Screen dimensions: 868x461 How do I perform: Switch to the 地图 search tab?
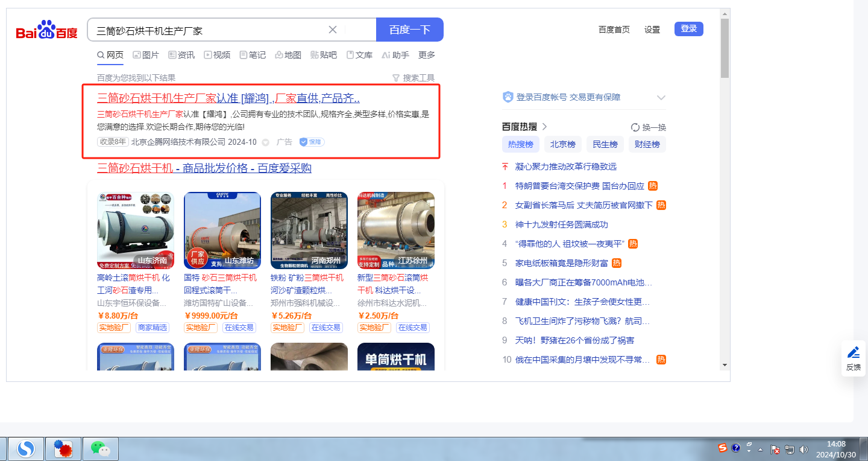click(x=288, y=55)
